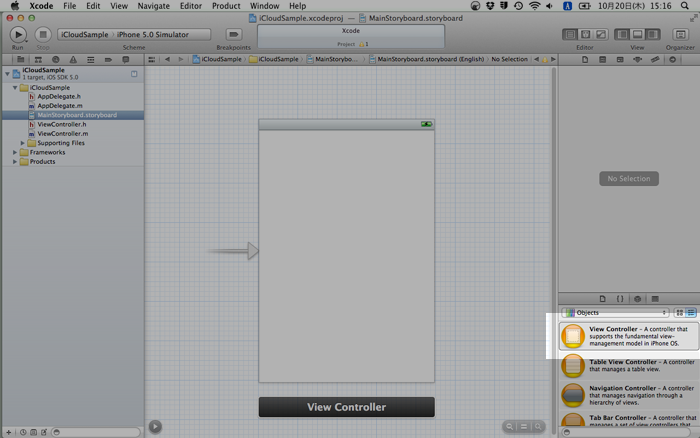Show the Code Snippet library

pyautogui.click(x=620, y=299)
